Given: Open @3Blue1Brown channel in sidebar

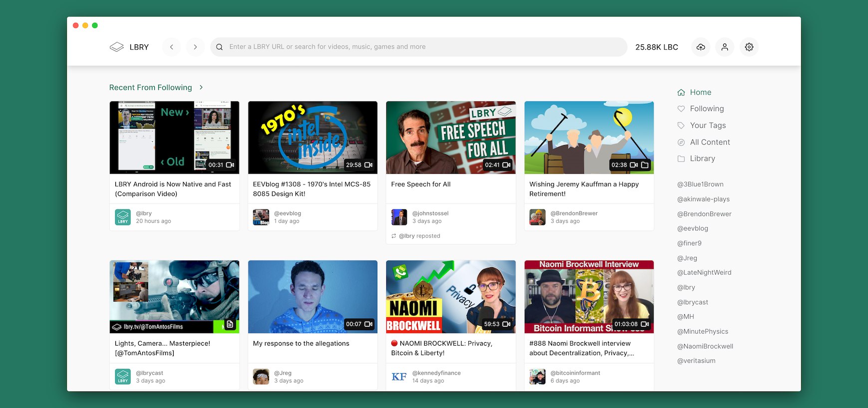Looking at the screenshot, I should click(x=700, y=184).
